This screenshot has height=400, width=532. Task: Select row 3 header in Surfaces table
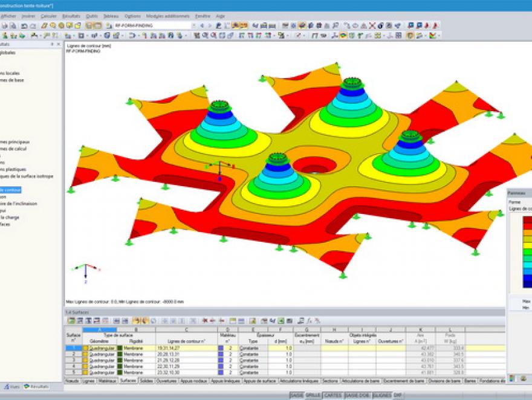(73, 361)
